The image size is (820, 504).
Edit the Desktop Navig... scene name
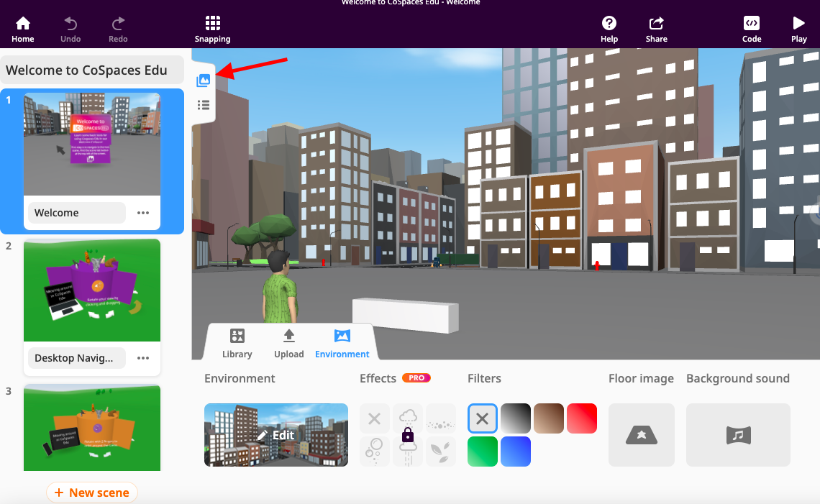(77, 358)
